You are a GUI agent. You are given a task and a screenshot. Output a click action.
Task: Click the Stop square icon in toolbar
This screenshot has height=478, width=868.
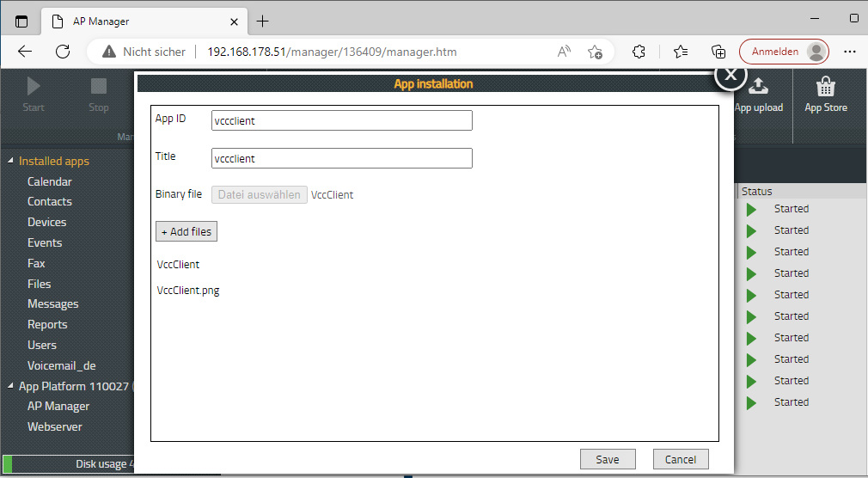point(99,86)
